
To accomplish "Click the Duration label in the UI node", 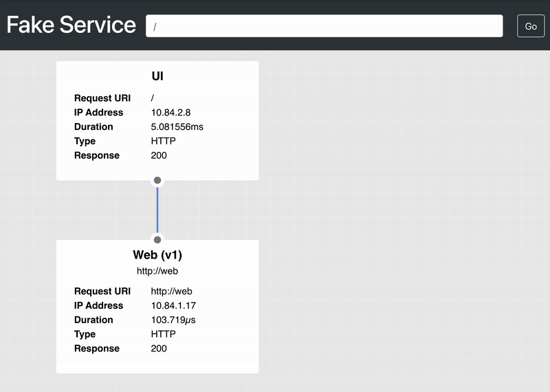I will (93, 127).
